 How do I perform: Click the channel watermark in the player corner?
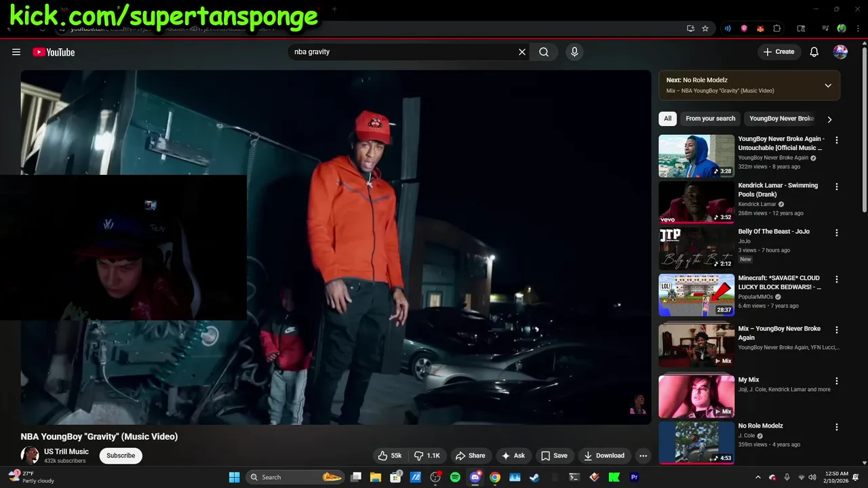637,404
